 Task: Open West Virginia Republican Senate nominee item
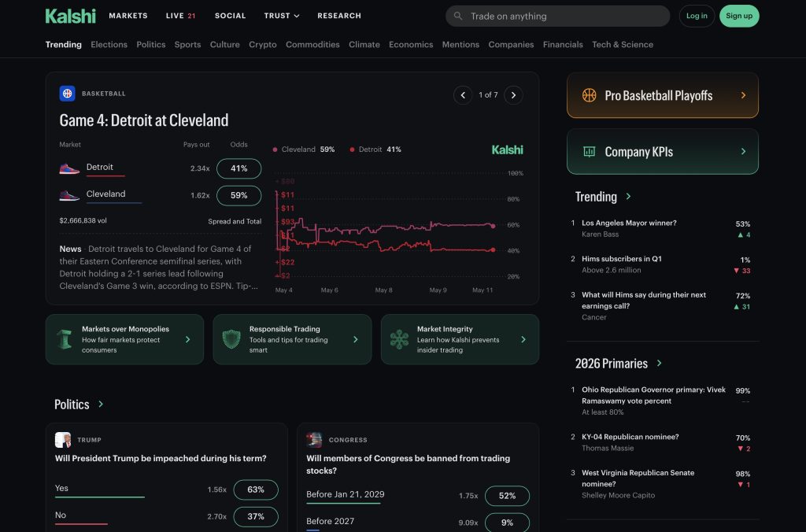coord(662,484)
